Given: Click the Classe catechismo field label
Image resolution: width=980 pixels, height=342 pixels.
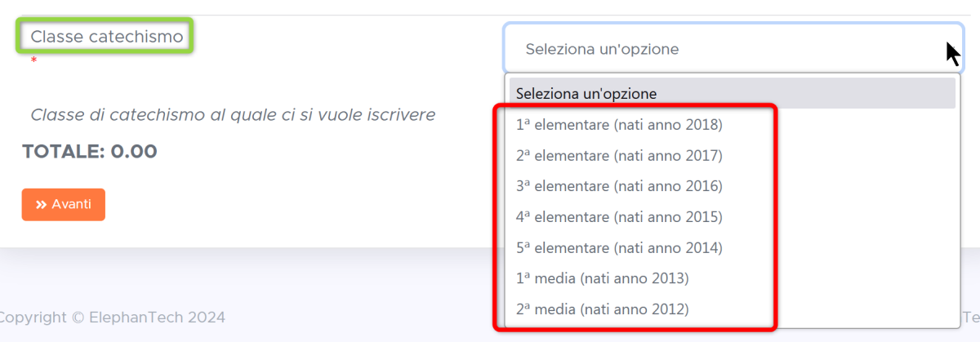Looking at the screenshot, I should (106, 36).
